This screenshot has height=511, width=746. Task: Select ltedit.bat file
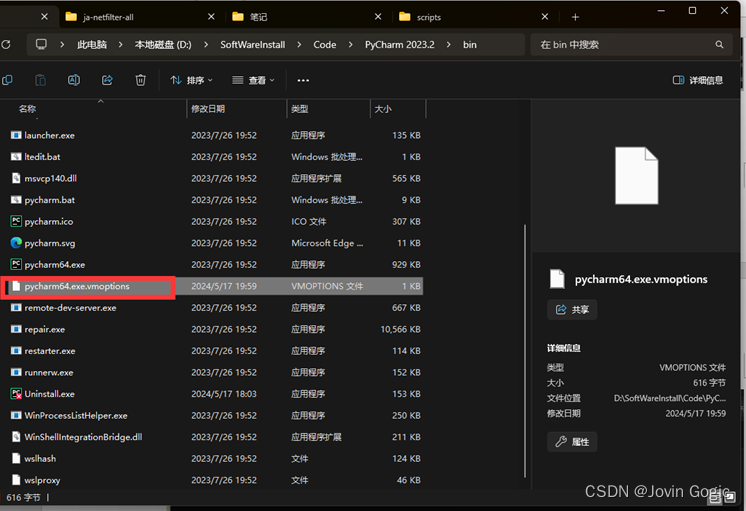(212, 157)
